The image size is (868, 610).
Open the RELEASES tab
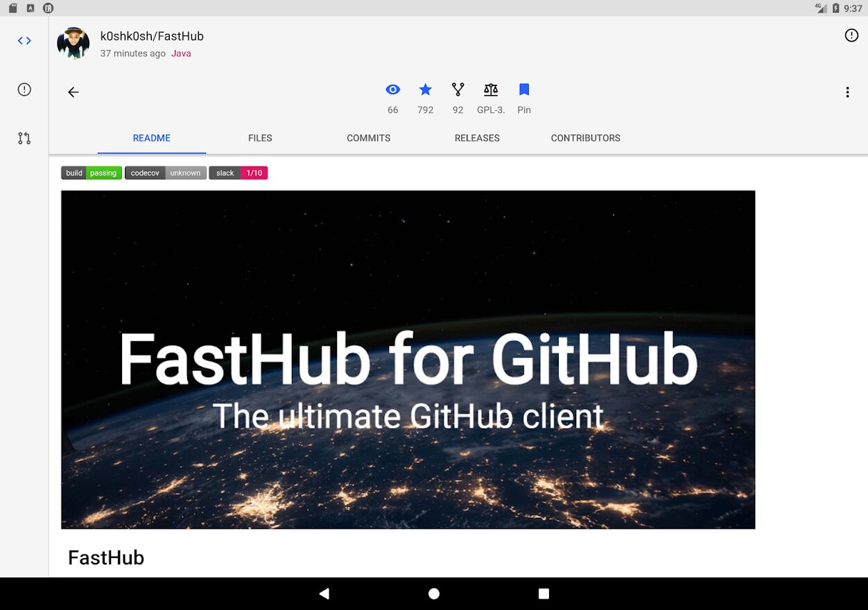477,138
